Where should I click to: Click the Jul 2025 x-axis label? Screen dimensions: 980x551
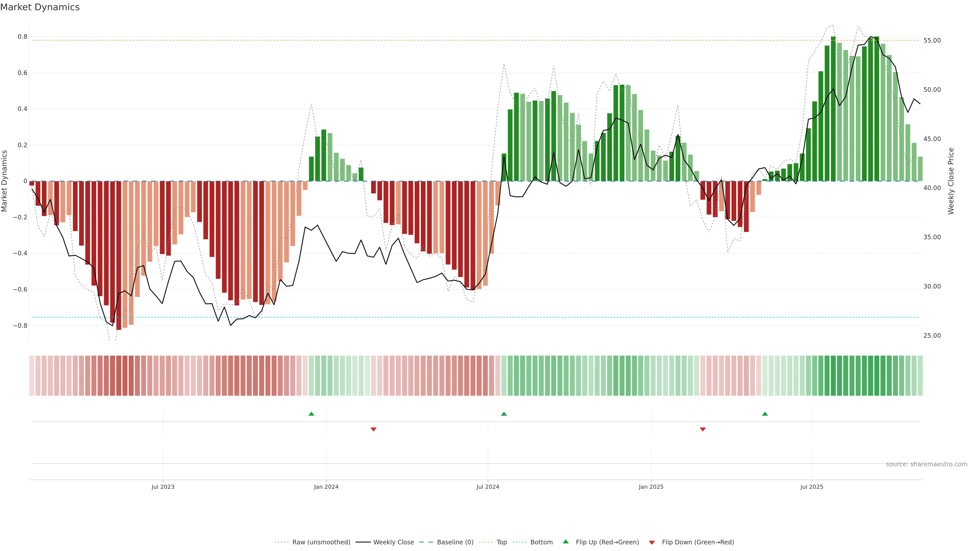812,487
